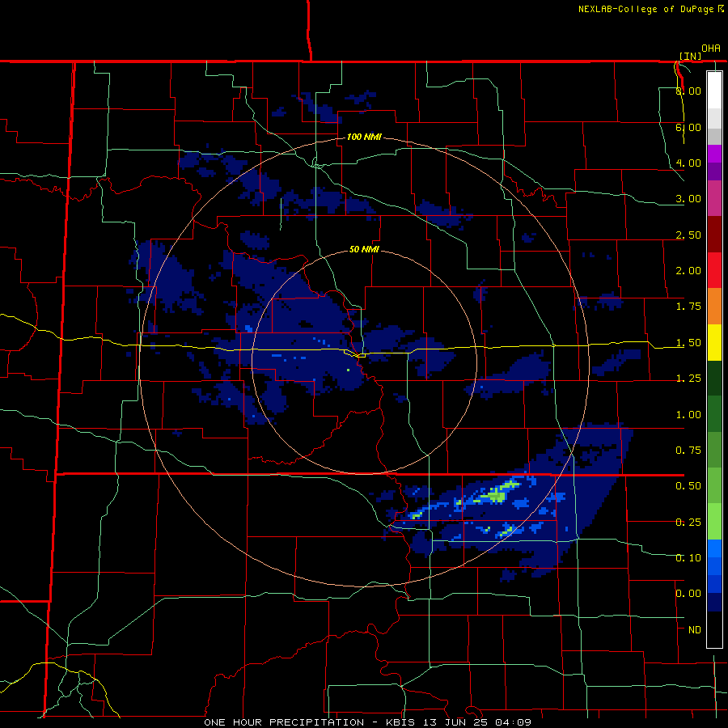The image size is (728, 728).
Task: Click the 0.50 legend value
Action: (688, 486)
